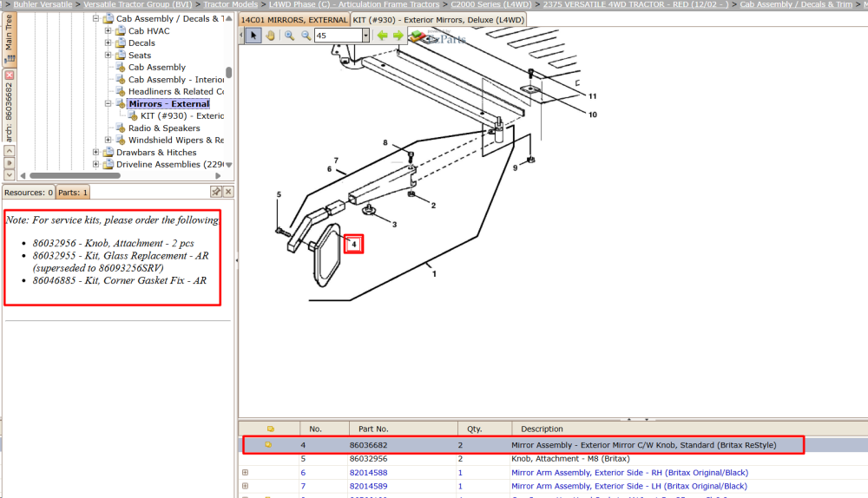Open Versatile Tractor Group (BVI) breadcrumb
This screenshot has height=498, width=868.
(138, 4)
